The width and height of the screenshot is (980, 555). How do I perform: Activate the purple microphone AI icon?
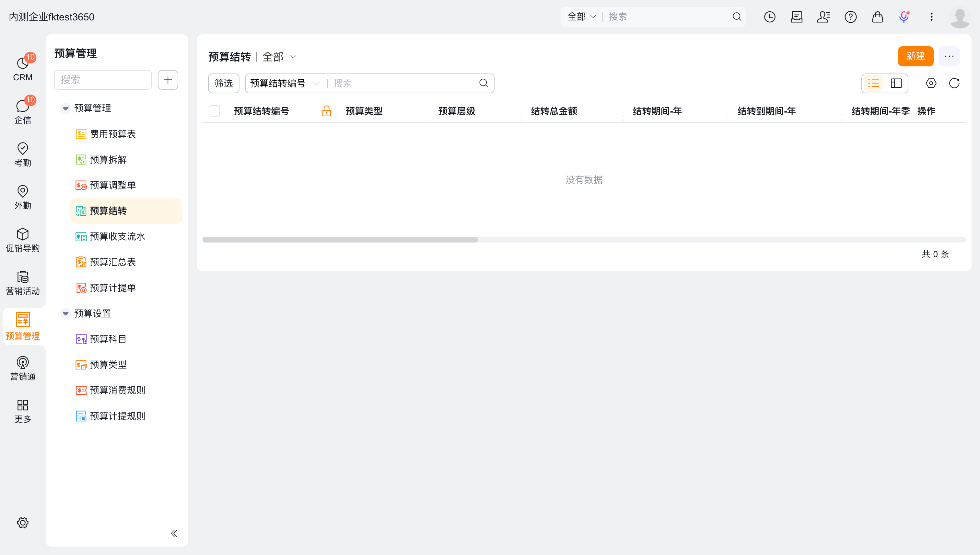click(x=904, y=17)
